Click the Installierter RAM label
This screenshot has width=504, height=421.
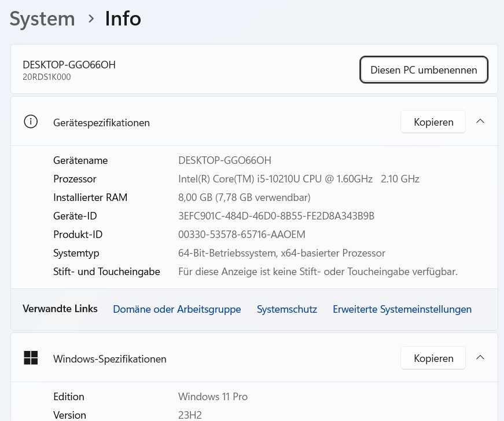pos(90,197)
